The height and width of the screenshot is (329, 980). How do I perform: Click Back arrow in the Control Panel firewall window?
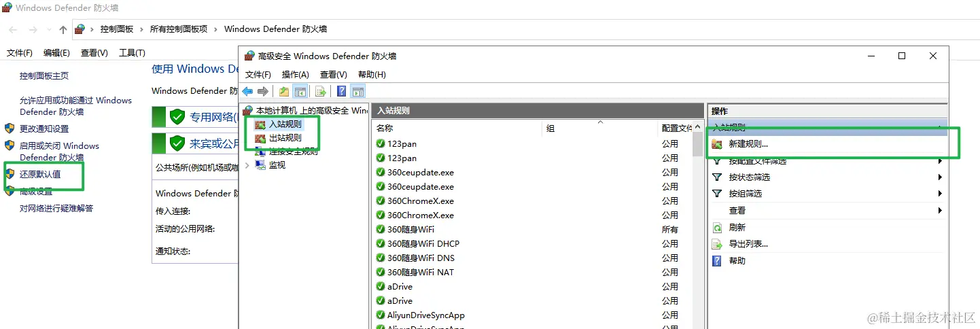13,29
